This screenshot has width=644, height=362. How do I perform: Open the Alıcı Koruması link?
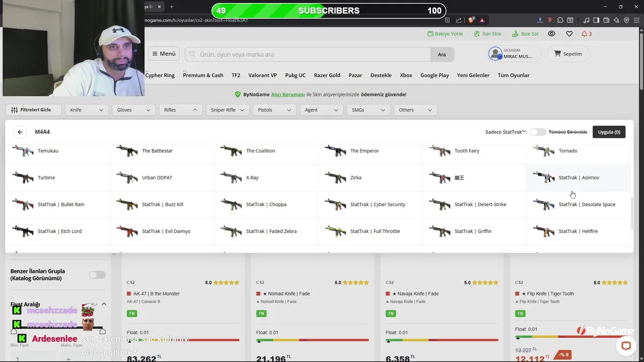tap(288, 95)
